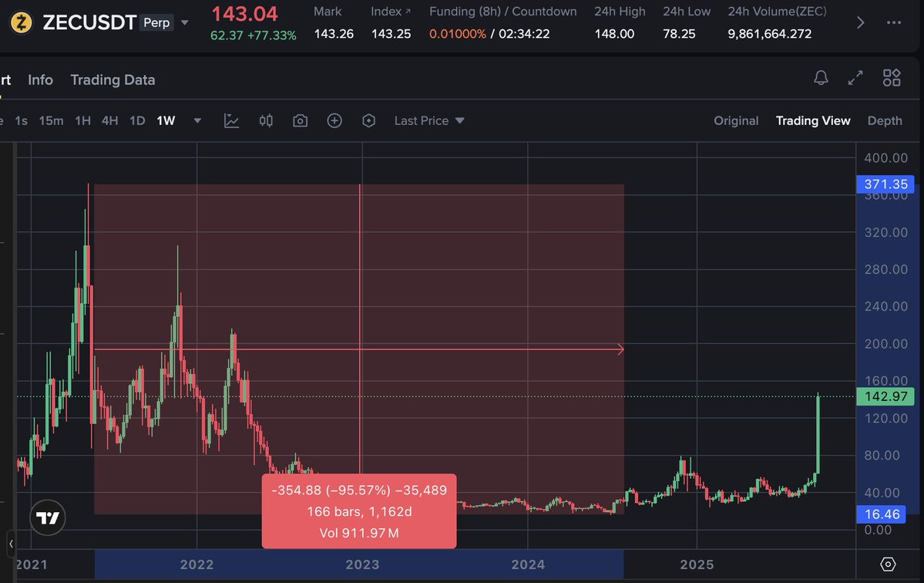The image size is (924, 583).
Task: Switch chart to Trading View
Action: [x=812, y=121]
